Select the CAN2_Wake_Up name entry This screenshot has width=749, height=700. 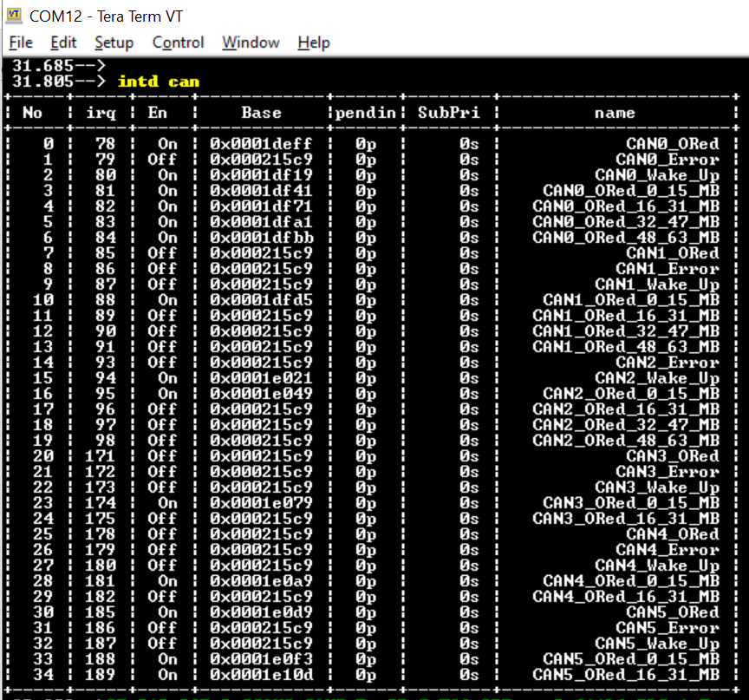tap(657, 378)
